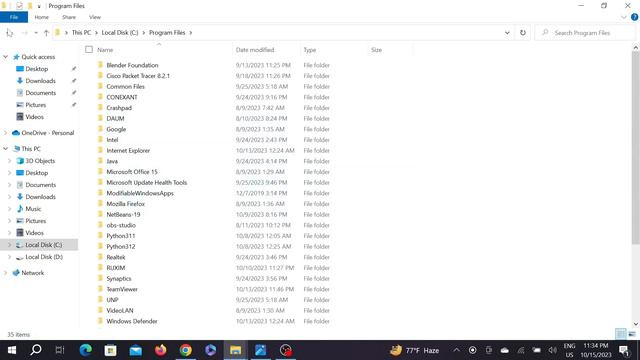The image size is (640, 360).
Task: Select the Microsoft Office 15 folder
Action: click(131, 172)
